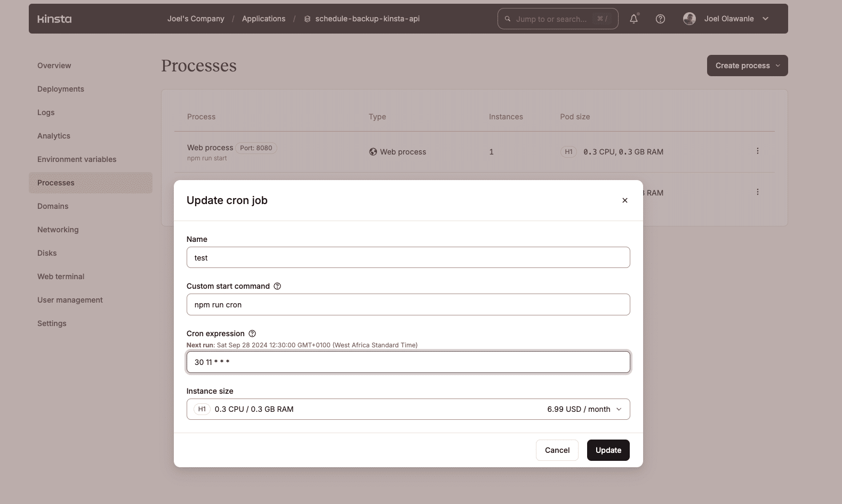Click Joel Olawanle's avatar picture
The width and height of the screenshot is (842, 504).
coord(689,19)
